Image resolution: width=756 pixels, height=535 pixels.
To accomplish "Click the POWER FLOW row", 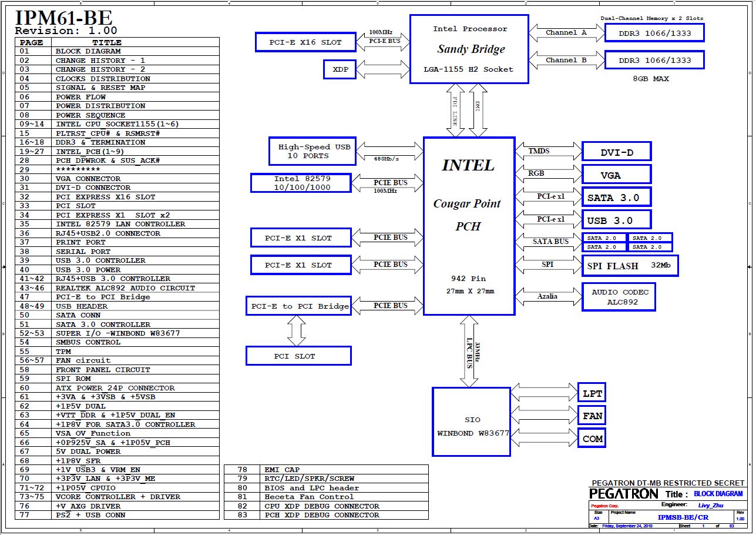I will point(117,97).
